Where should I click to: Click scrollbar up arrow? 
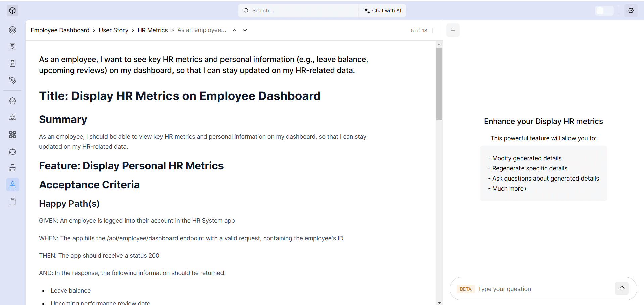pos(439,44)
